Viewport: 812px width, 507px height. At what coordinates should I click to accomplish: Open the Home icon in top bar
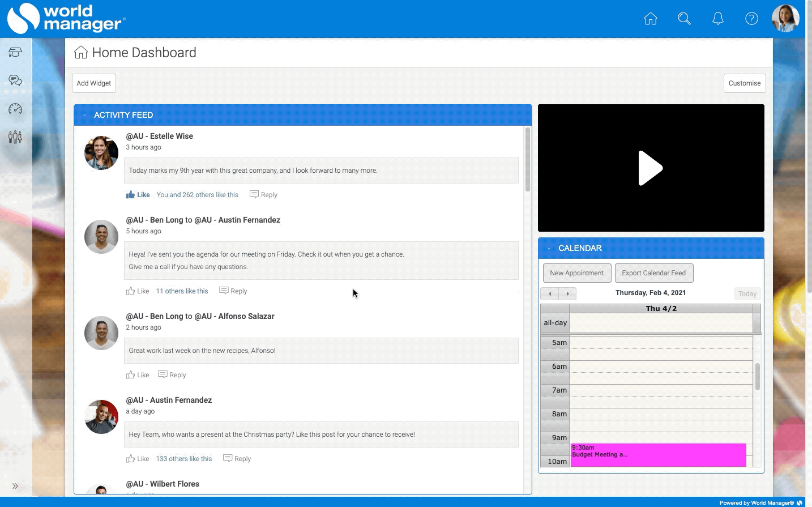pyautogui.click(x=651, y=19)
